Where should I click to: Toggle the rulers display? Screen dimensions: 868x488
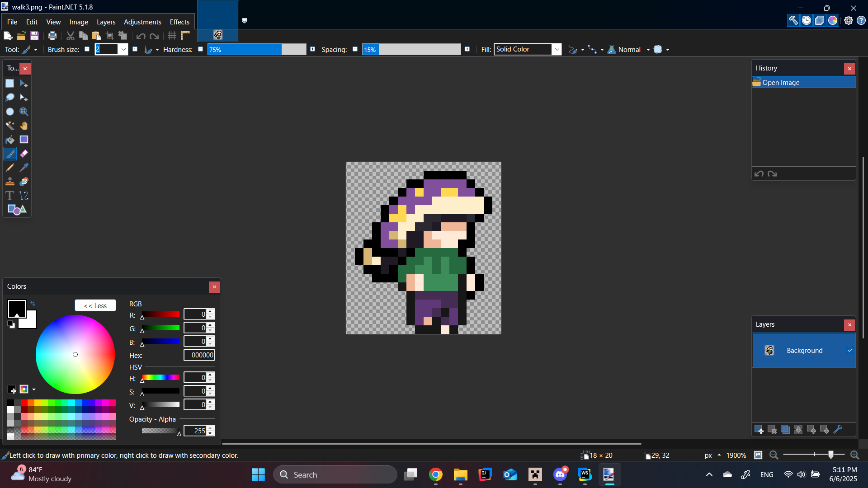click(185, 36)
